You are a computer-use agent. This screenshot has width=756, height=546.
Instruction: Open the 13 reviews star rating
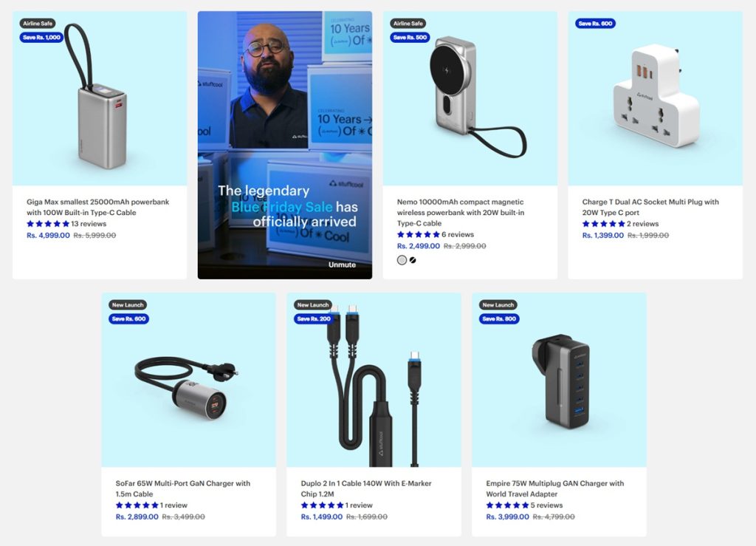66,224
